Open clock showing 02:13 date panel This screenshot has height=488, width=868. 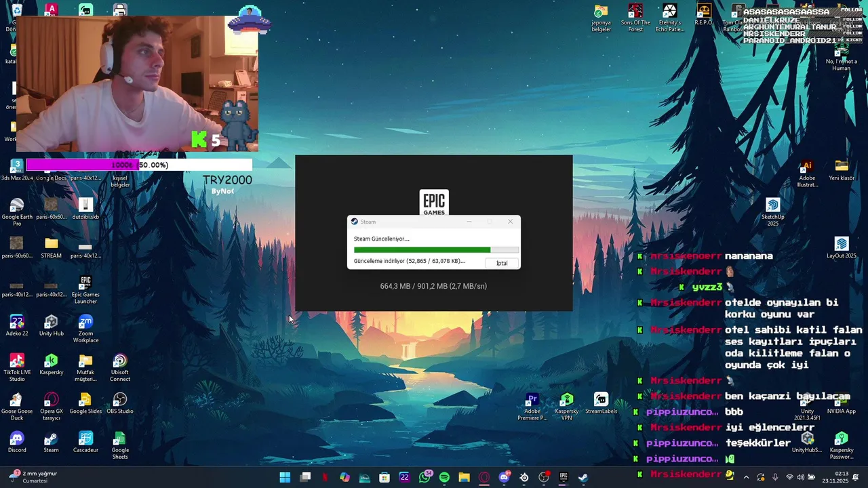[835, 477]
